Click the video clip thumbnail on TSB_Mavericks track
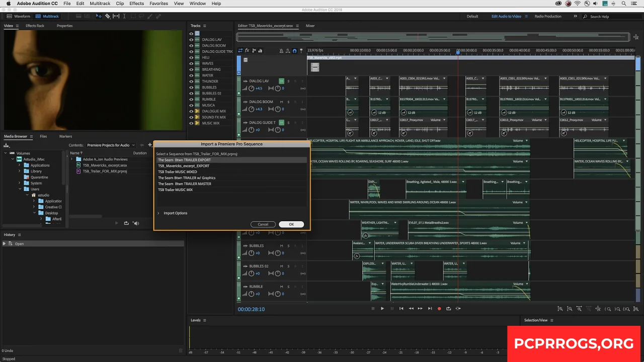The height and width of the screenshot is (362, 644). pyautogui.click(x=315, y=67)
